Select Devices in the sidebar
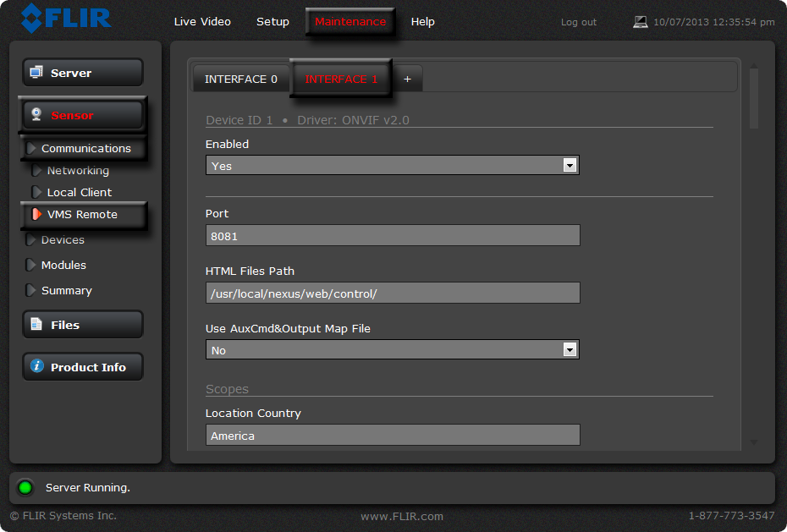787x532 pixels. [x=62, y=239]
